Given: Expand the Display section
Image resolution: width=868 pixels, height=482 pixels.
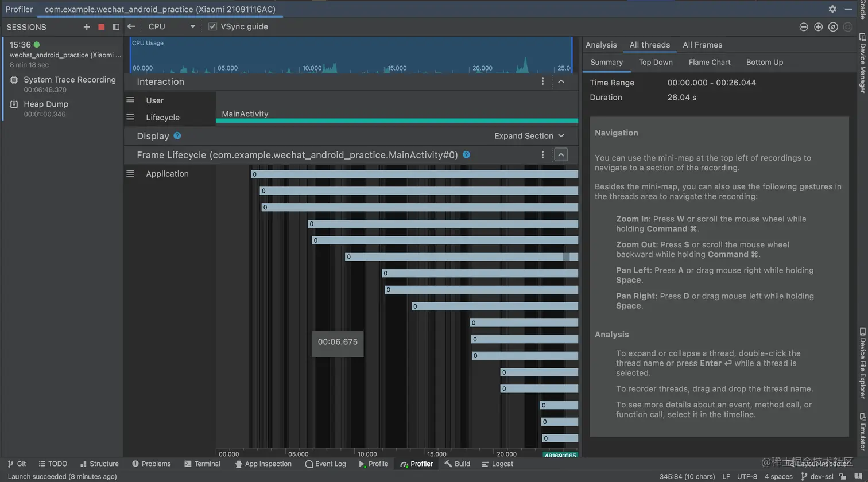Looking at the screenshot, I should pyautogui.click(x=529, y=136).
